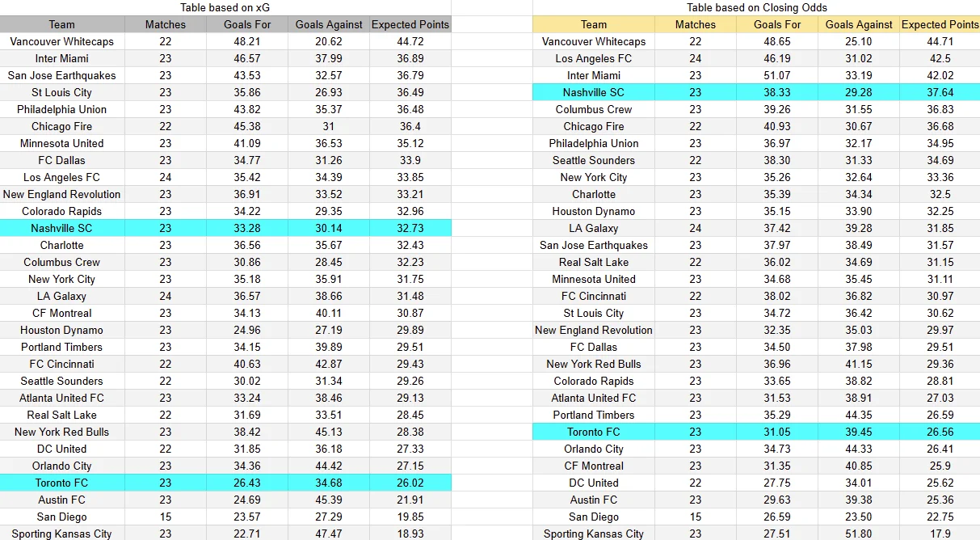This screenshot has height=540, width=980.
Task: Select the 44.72 expected points cell
Action: point(410,41)
